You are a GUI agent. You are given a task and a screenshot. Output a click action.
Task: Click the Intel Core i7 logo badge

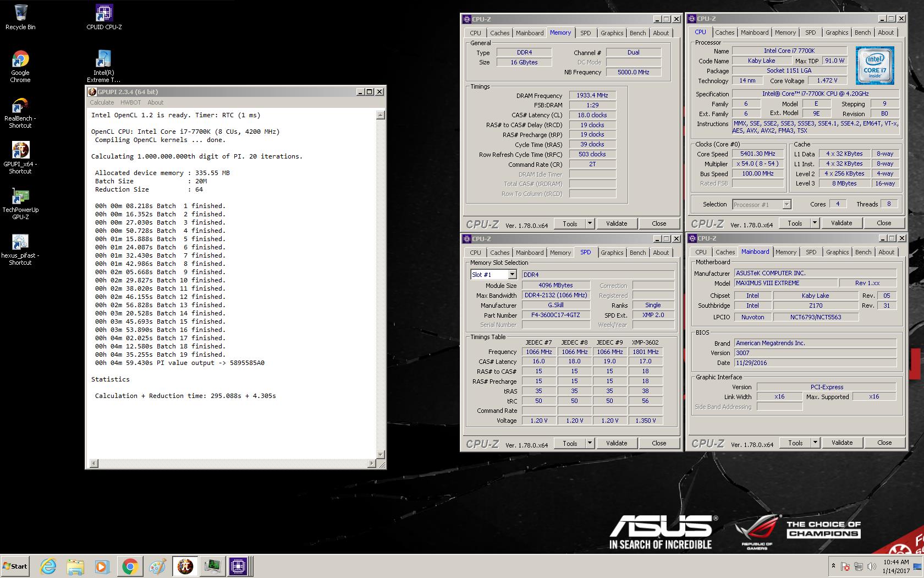[x=875, y=66]
